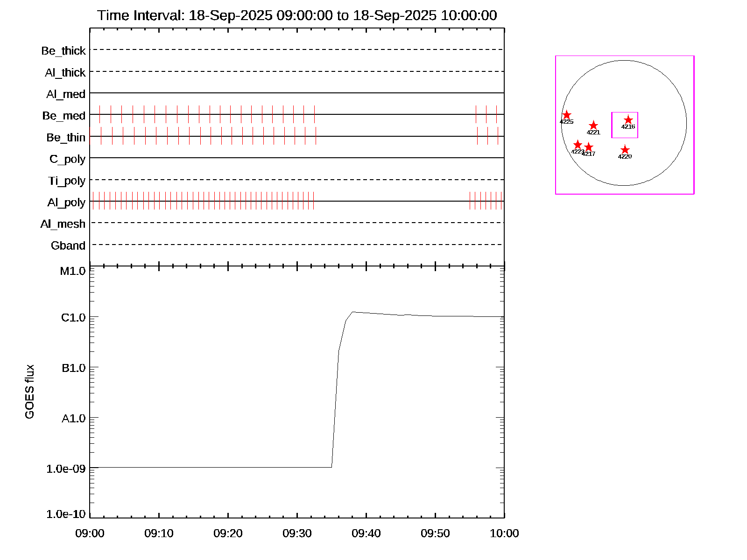Select the Be_med filter label
Viewport: 747px width, 560px height.
pyautogui.click(x=64, y=116)
